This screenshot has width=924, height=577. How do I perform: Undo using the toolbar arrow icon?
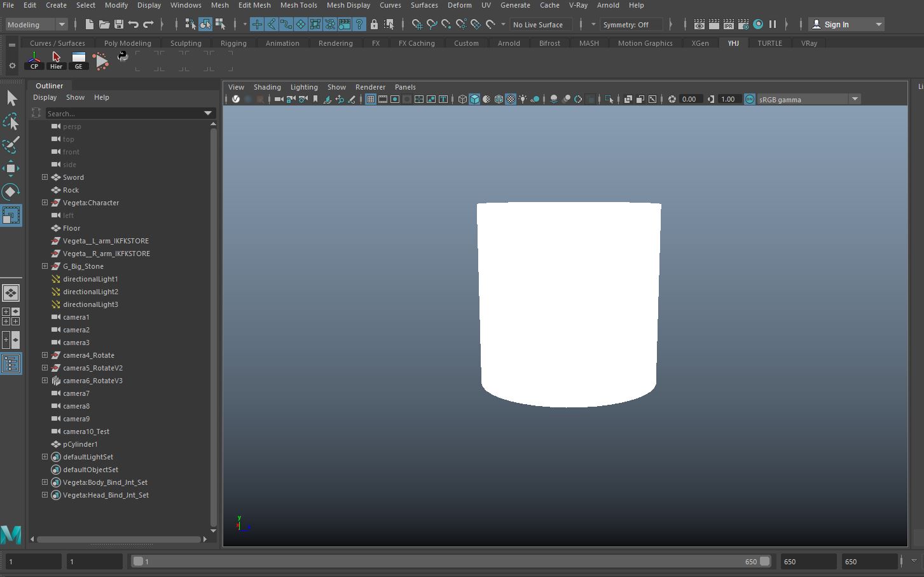click(134, 24)
